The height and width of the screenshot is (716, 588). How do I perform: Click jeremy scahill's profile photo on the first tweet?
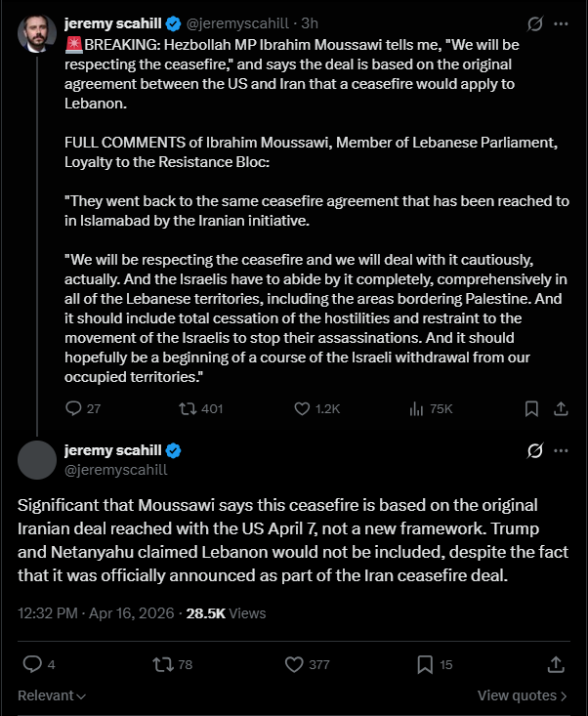click(x=37, y=34)
